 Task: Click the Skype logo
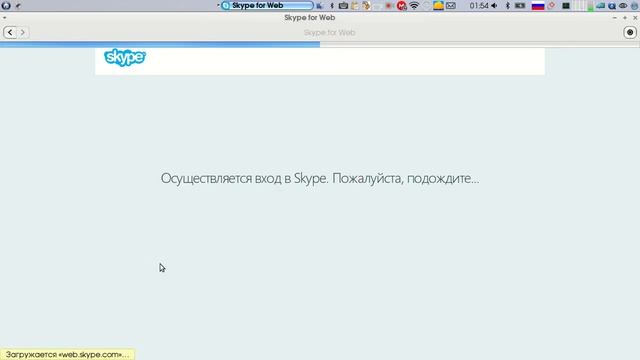coord(125,57)
